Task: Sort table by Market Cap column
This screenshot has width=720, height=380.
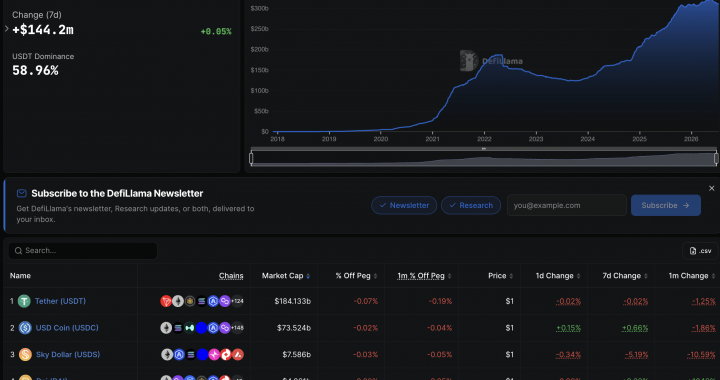Action: (286, 276)
